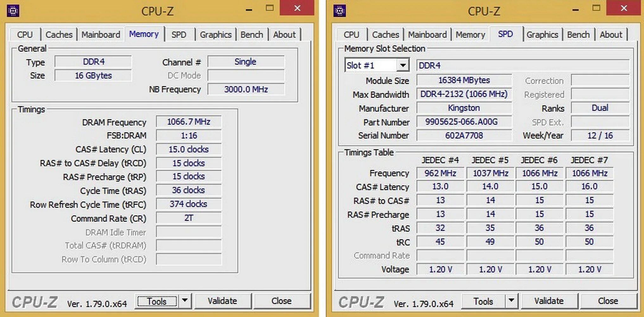Viewport: 644px width, 317px height.
Task: Open Mainboard tab in the left window
Action: click(101, 35)
